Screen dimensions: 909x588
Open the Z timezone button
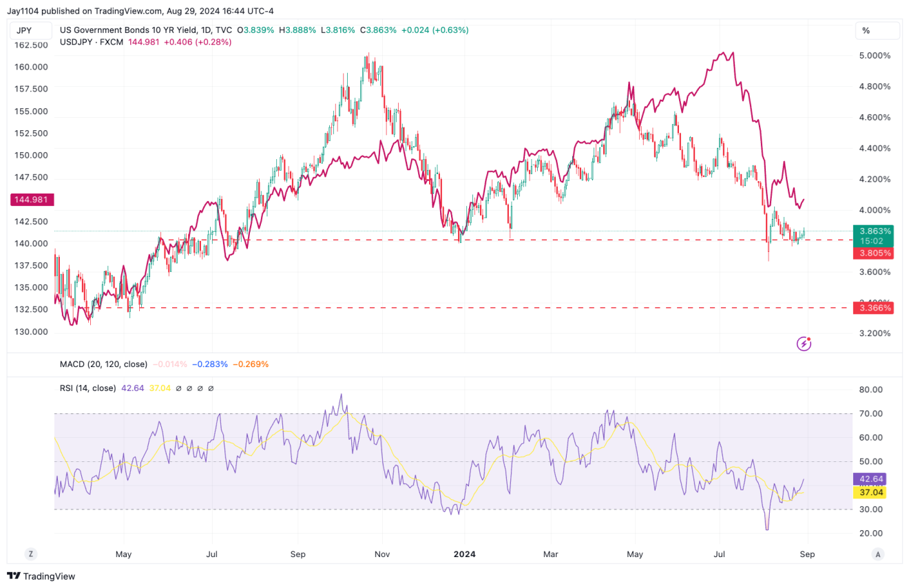tap(30, 554)
